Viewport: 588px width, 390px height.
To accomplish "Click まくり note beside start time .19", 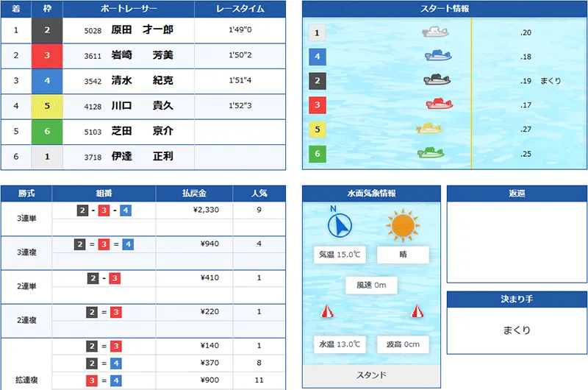I will point(551,81).
